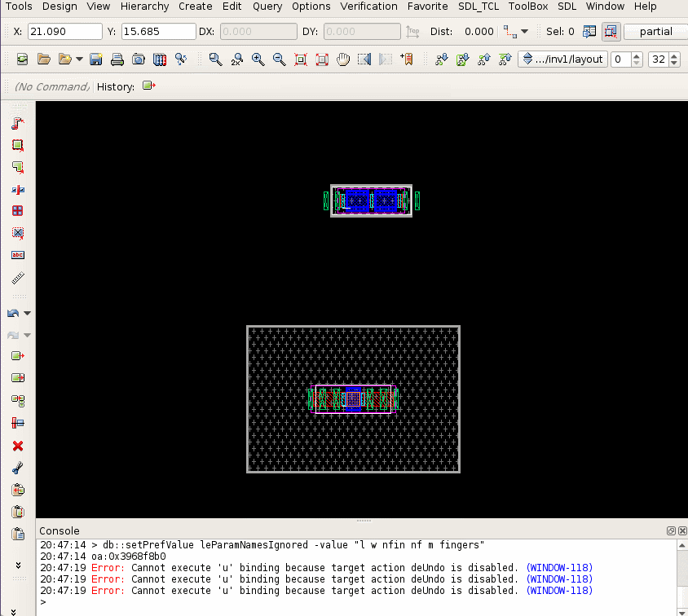Viewport: 688px width, 616px height.
Task: Click the undo arrow icon
Action: pos(13,313)
